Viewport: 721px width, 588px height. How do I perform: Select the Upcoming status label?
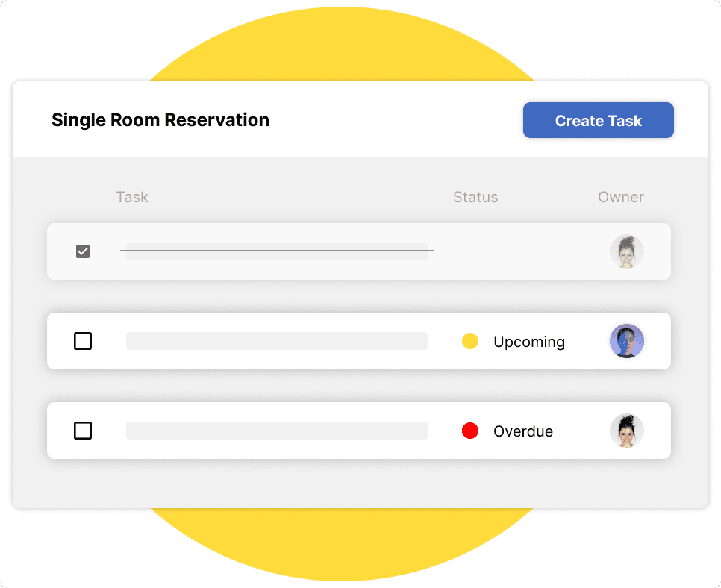(x=528, y=342)
